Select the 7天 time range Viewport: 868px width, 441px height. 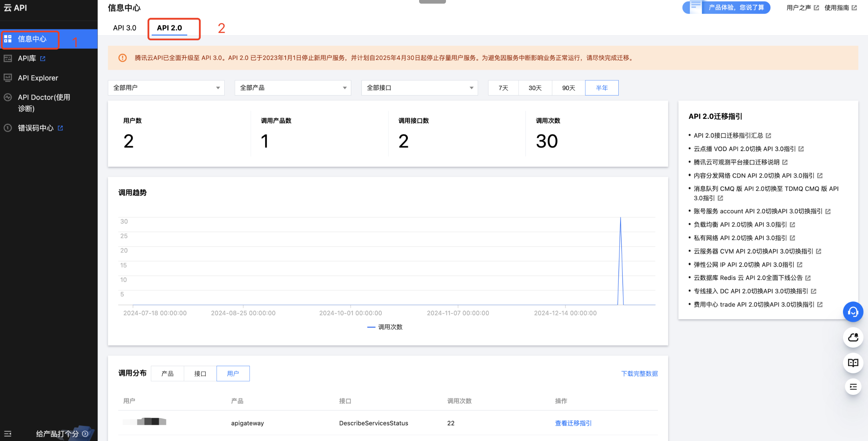point(503,88)
